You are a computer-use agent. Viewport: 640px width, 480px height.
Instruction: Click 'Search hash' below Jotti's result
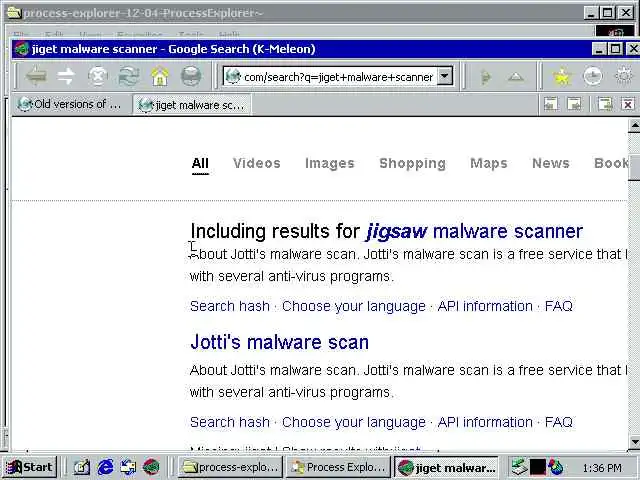tap(230, 422)
